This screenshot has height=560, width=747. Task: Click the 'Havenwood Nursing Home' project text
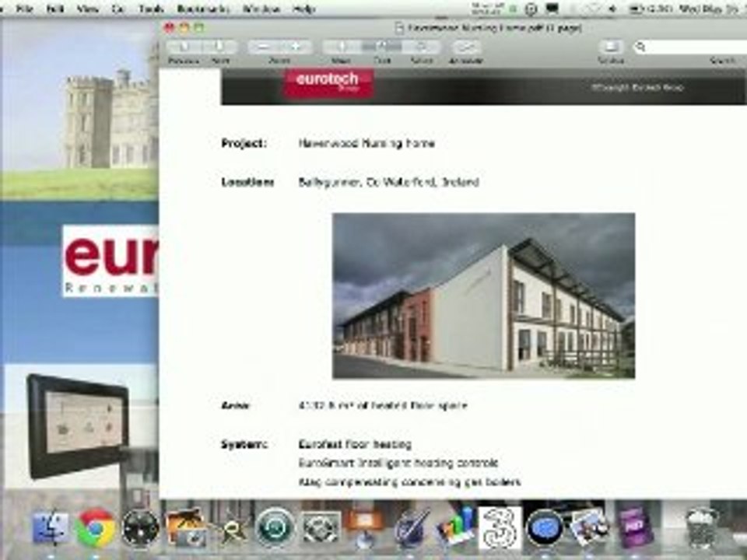tap(366, 143)
